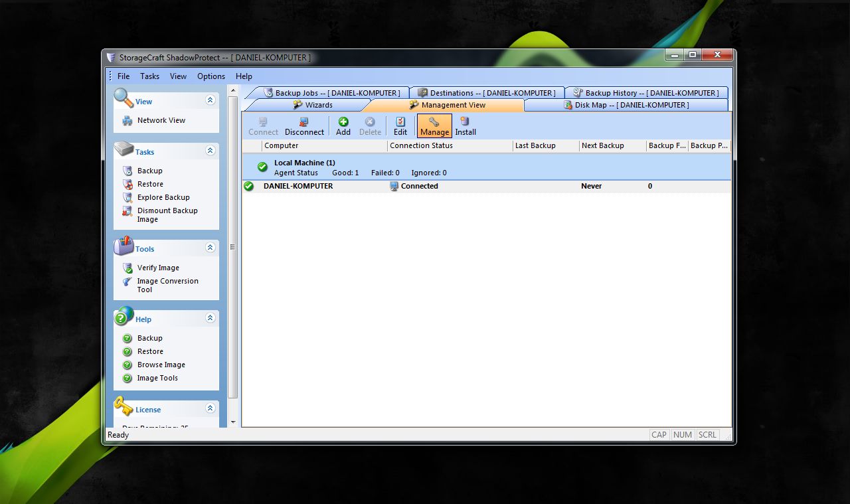Switch to the Wizards tab

click(312, 105)
